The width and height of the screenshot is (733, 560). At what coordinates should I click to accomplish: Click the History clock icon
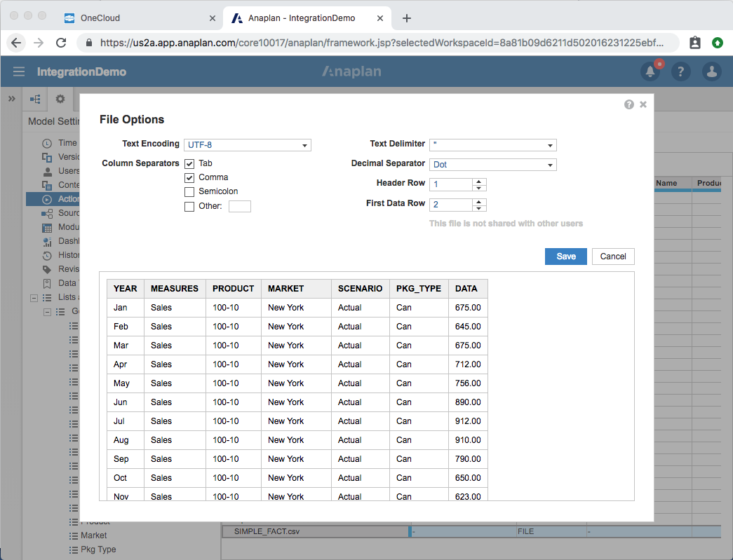[x=47, y=256]
